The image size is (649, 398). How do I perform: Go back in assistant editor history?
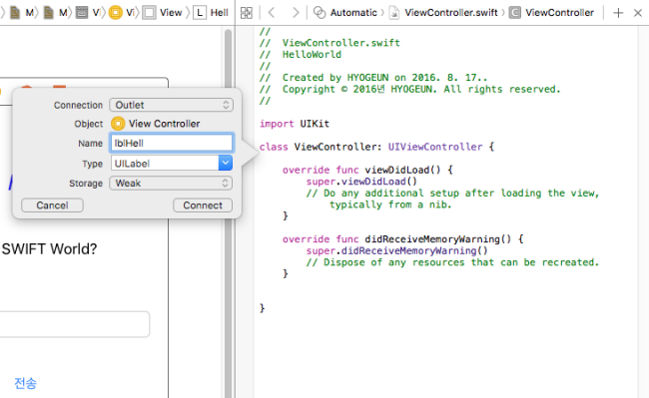point(272,13)
